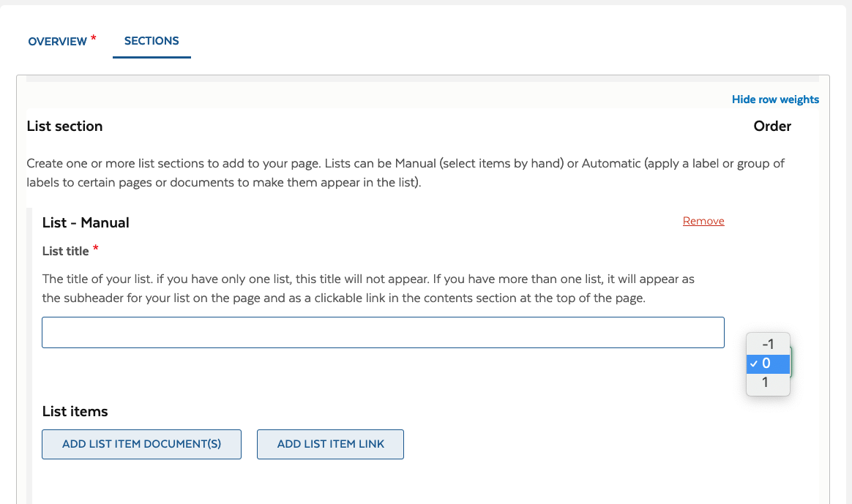Click the Manual or Automatic lists description paragraph
The image size is (852, 504).
(405, 173)
